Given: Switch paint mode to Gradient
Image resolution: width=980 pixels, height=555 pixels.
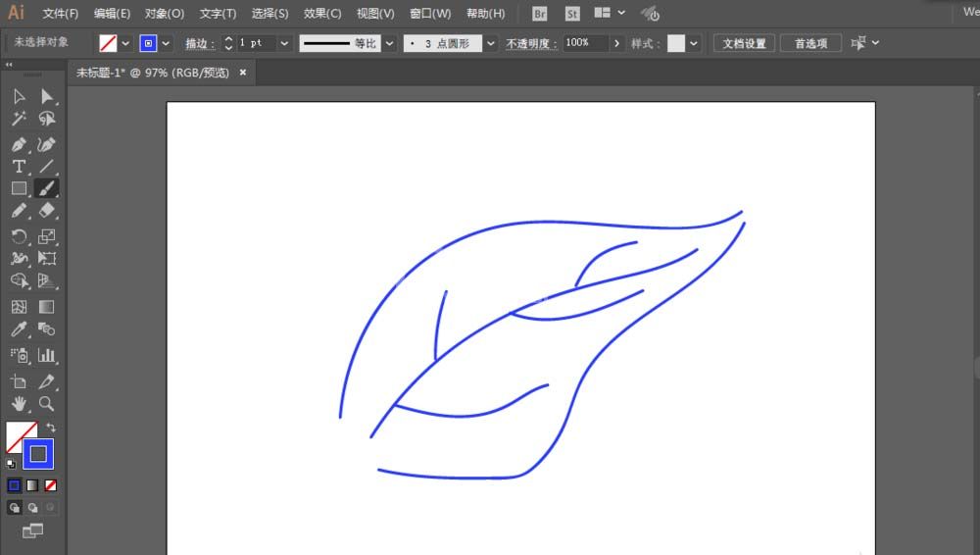Looking at the screenshot, I should point(32,485).
